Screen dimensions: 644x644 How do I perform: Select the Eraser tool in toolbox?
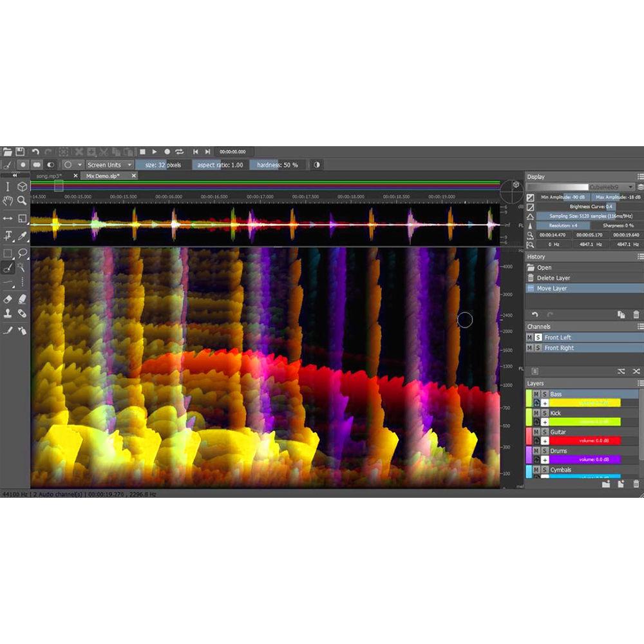[8, 299]
